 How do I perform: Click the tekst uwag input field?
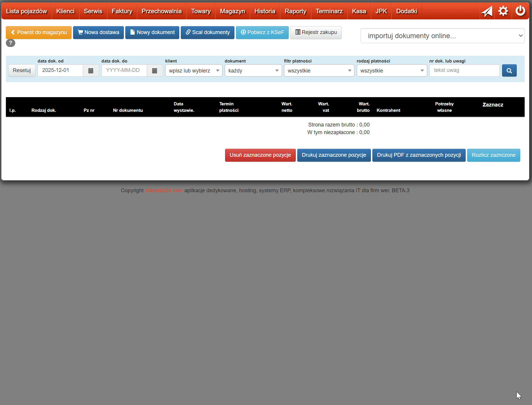click(x=464, y=70)
